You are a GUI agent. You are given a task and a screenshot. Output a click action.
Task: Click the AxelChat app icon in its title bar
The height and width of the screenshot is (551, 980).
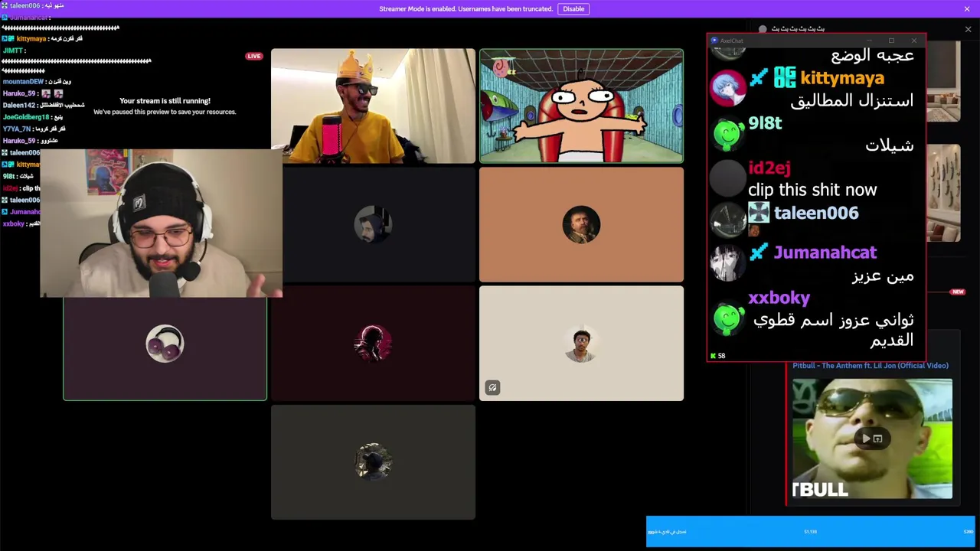coord(714,41)
